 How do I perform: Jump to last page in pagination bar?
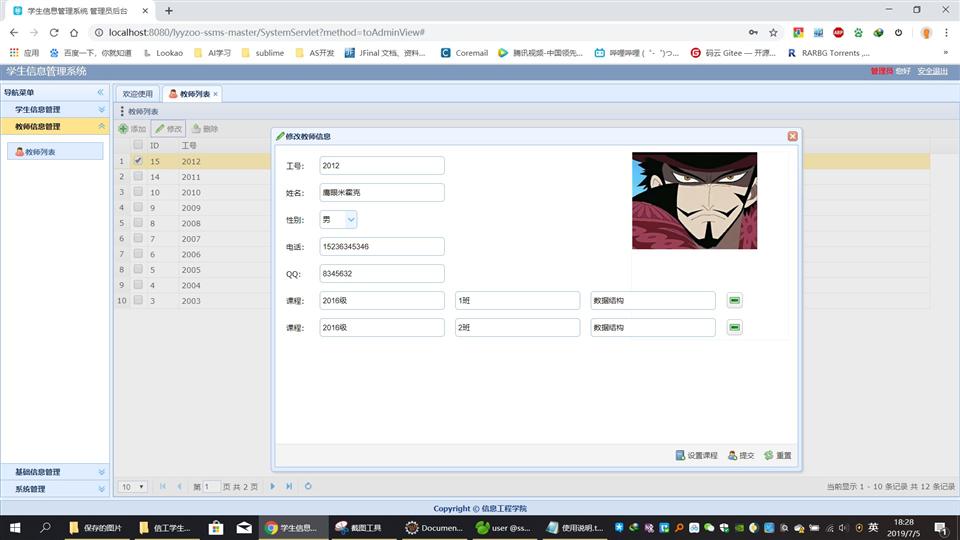click(x=289, y=486)
